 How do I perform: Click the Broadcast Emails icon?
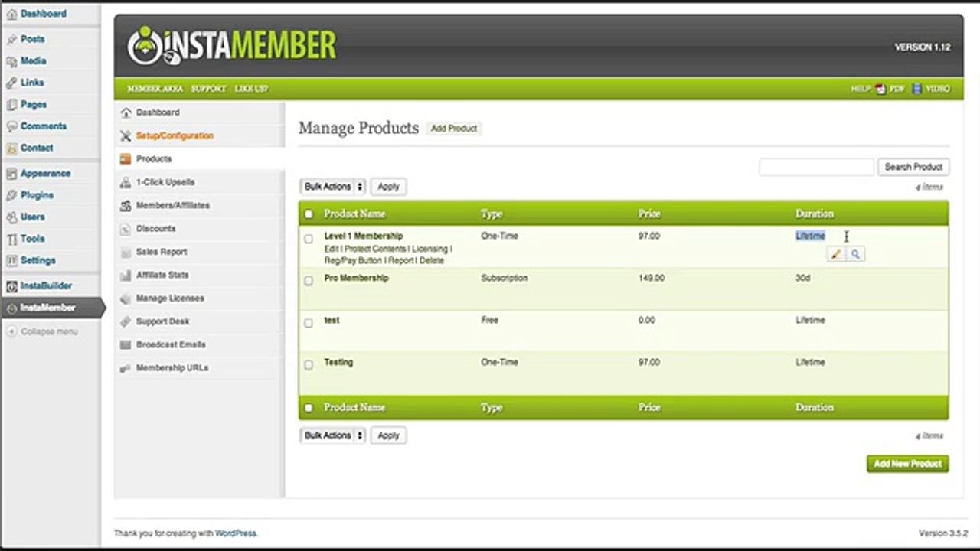pos(126,344)
